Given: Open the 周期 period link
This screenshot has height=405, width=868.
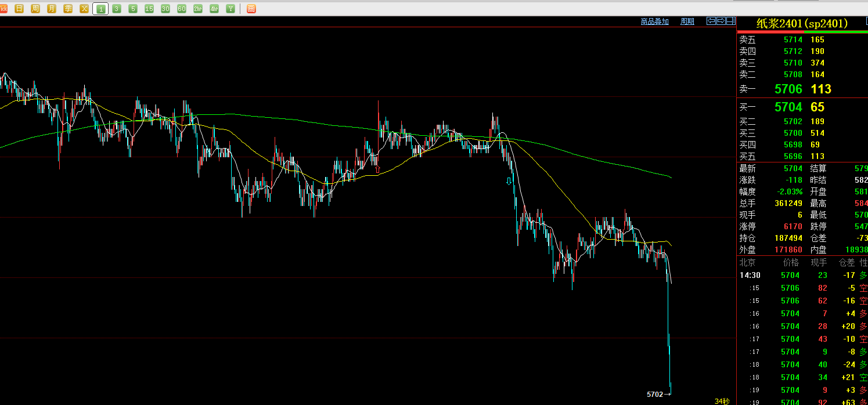Looking at the screenshot, I should click(x=687, y=21).
